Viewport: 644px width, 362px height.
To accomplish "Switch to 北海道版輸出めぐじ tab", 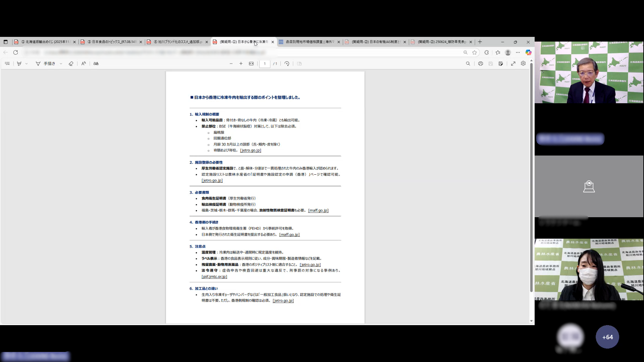I will pos(45,42).
